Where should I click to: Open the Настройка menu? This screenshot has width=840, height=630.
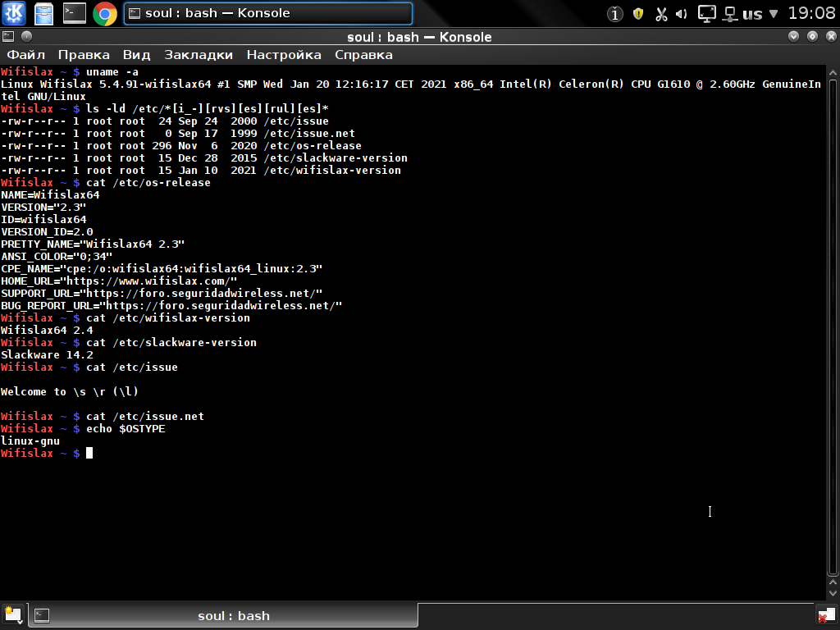pos(284,55)
